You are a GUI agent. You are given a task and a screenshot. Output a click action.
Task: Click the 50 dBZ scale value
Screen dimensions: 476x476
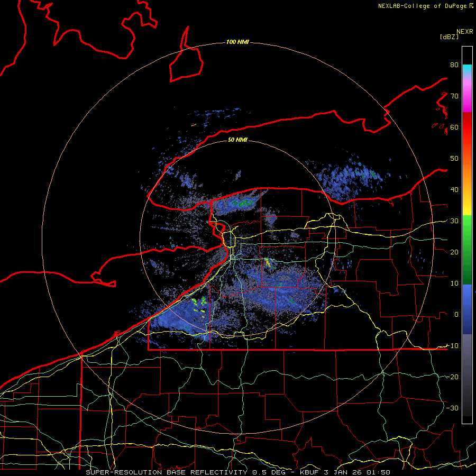point(454,159)
